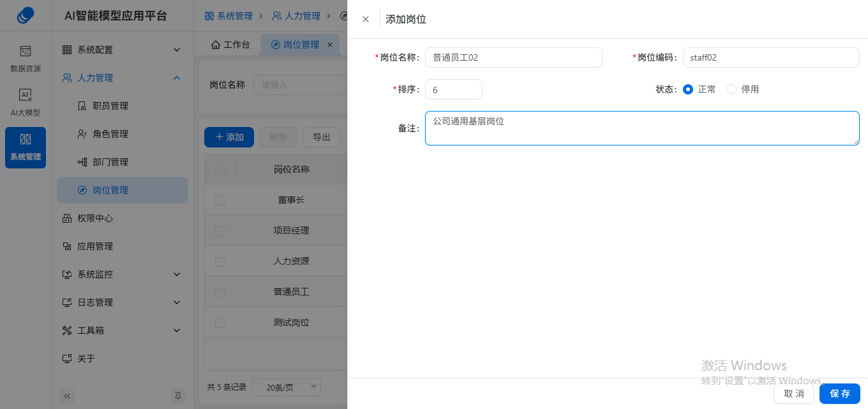
Task: Collapse the 人力管理 menu chevron
Action: tap(177, 78)
